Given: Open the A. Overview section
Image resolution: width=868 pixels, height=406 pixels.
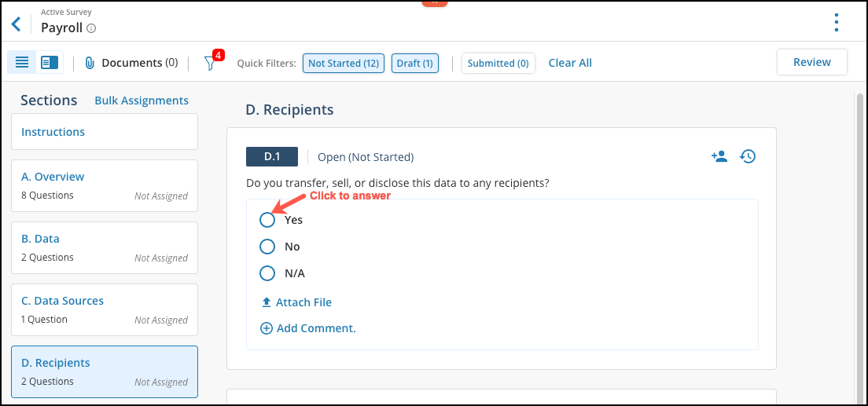Looking at the screenshot, I should click(105, 186).
